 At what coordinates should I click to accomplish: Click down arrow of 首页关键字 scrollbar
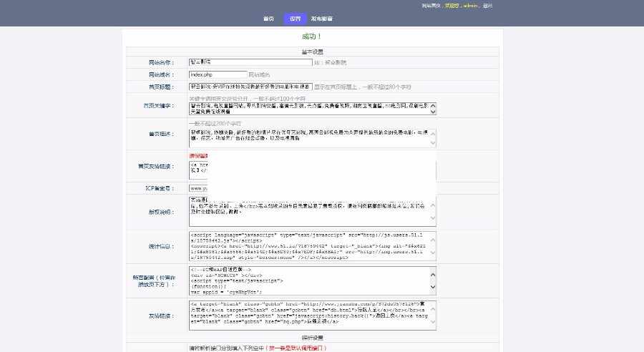click(432, 112)
